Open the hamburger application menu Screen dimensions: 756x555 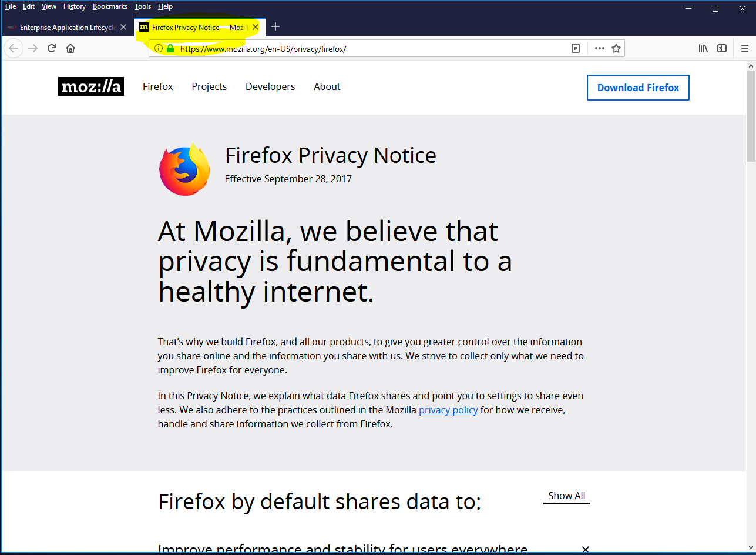coord(744,48)
